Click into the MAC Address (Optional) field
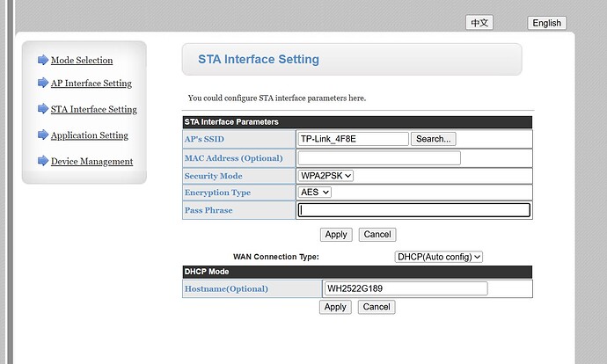607x364 pixels. pos(378,158)
